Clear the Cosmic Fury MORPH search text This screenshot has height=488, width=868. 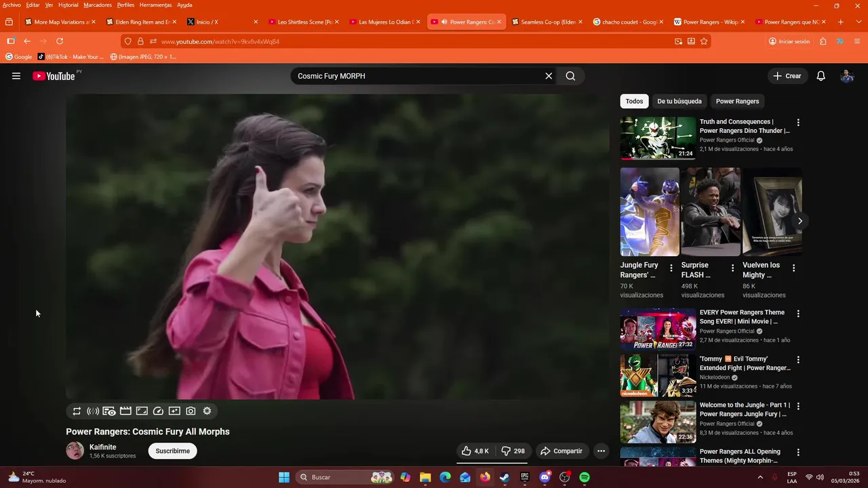click(549, 76)
